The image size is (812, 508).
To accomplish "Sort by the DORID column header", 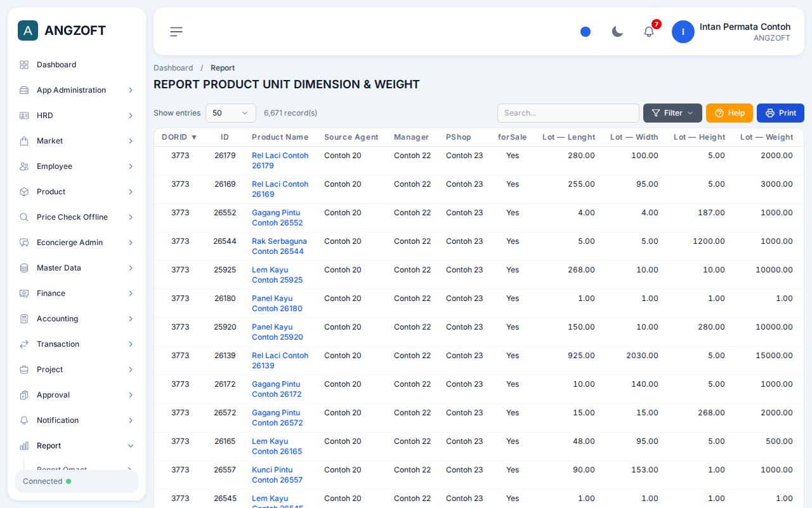I will [x=180, y=137].
